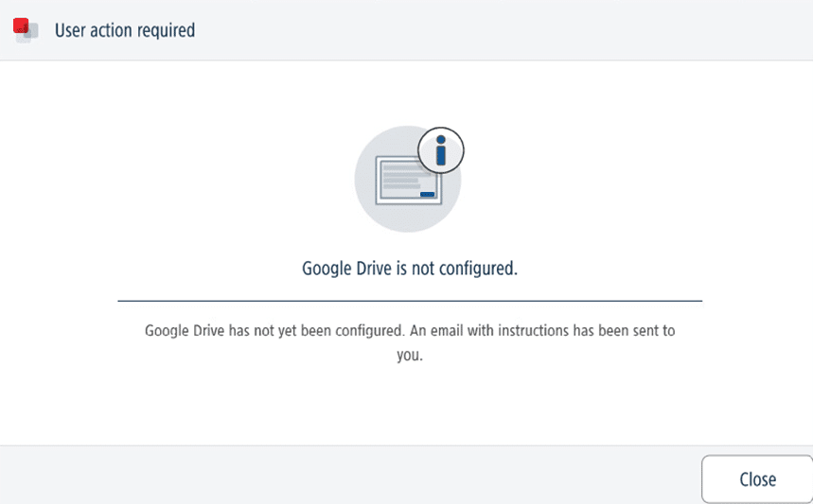Click 'Google Drive has not yet been configured' text
Image resolution: width=813 pixels, height=504 pixels.
click(274, 330)
